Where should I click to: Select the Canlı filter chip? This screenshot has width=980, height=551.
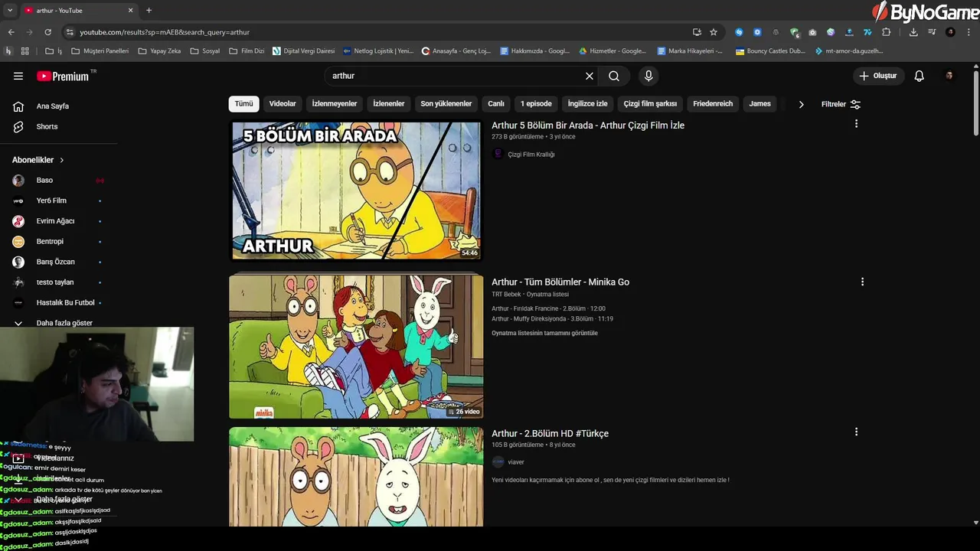point(496,104)
